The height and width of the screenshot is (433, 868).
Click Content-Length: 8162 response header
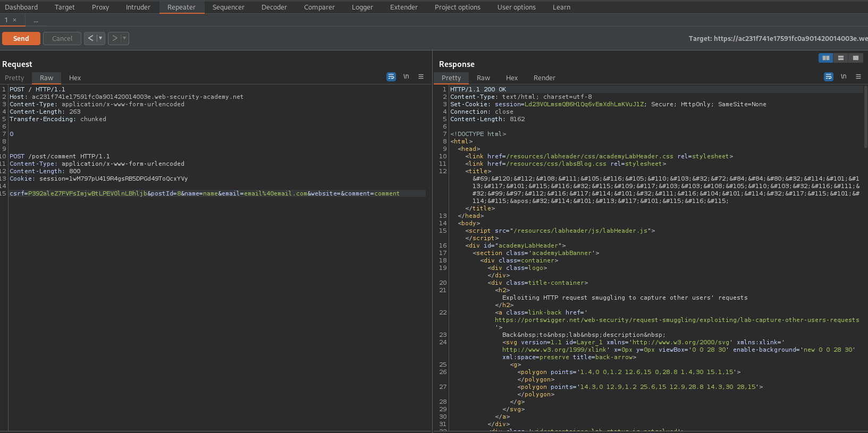pos(487,119)
